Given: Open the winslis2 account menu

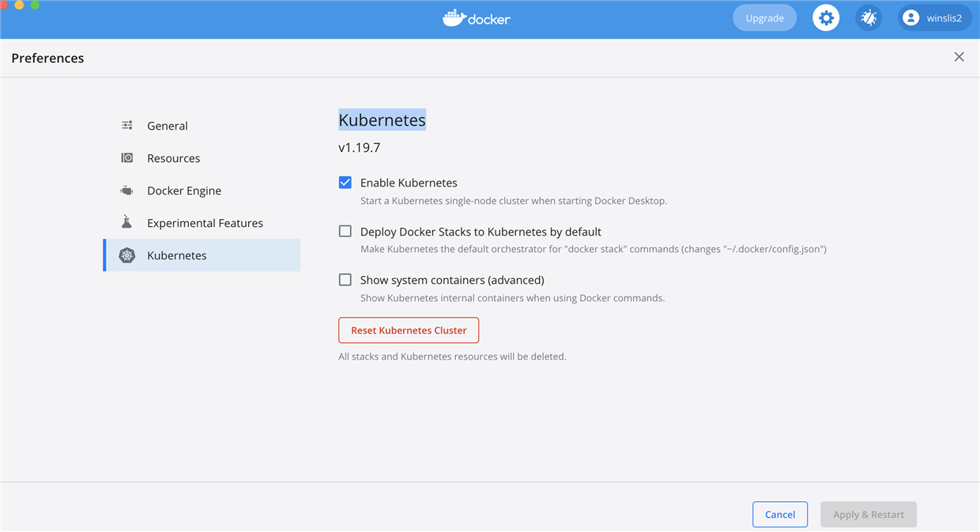Looking at the screenshot, I should tap(935, 18).
